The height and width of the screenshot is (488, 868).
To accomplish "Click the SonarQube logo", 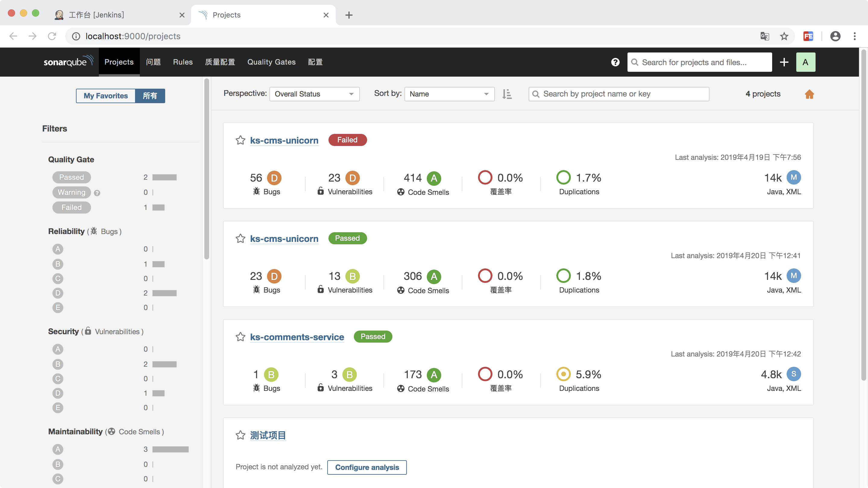I will [x=68, y=62].
